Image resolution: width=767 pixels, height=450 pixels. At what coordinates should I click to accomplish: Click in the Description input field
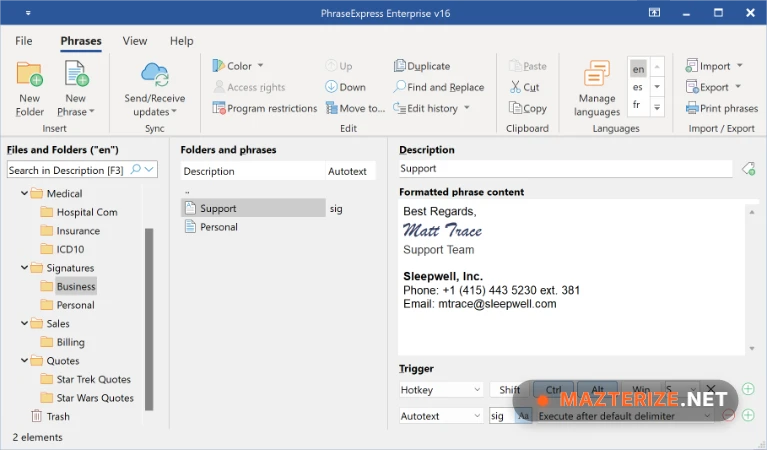[x=565, y=169]
